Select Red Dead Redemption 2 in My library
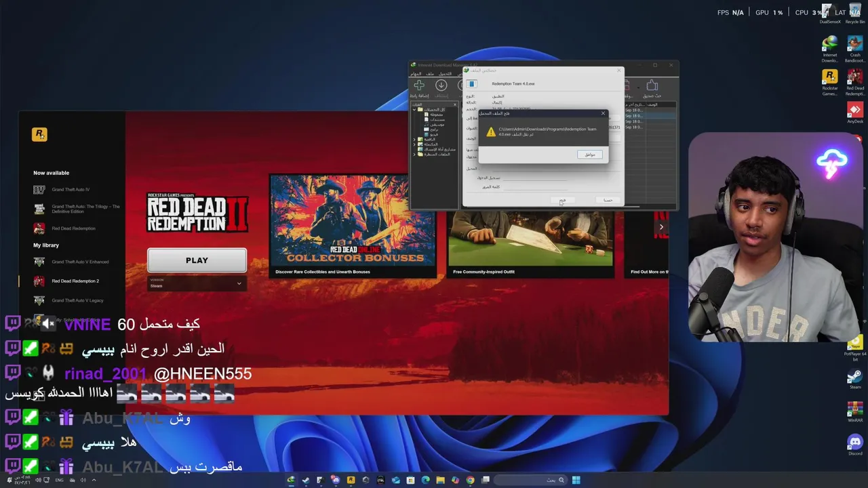 (66, 281)
